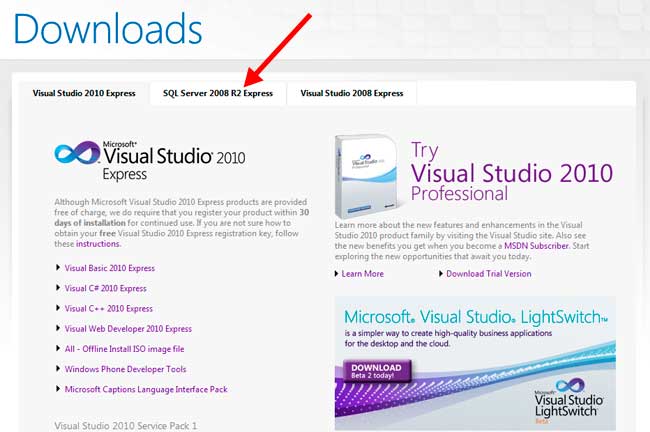Click the Downloads page heading

point(108,29)
